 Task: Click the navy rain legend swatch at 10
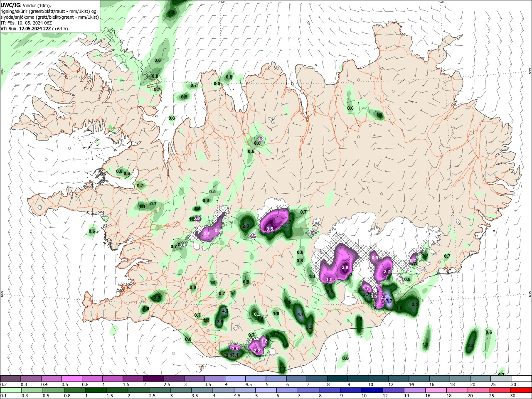point(372,390)
